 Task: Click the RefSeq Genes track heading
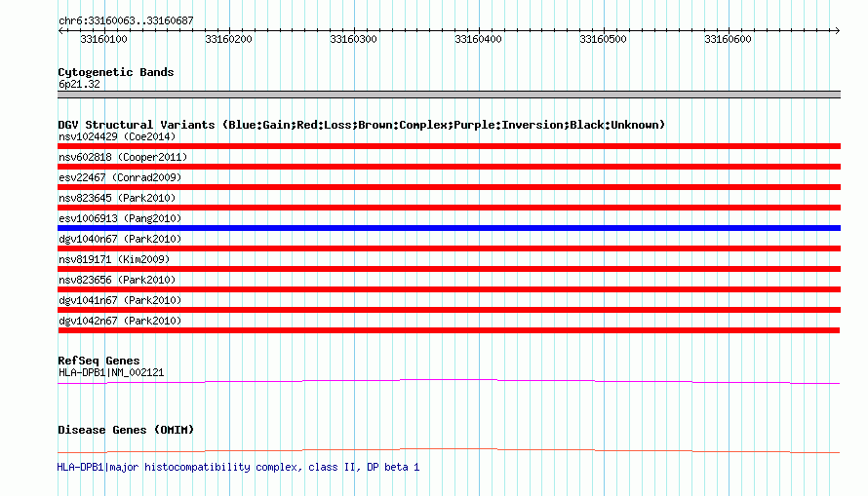(99, 361)
